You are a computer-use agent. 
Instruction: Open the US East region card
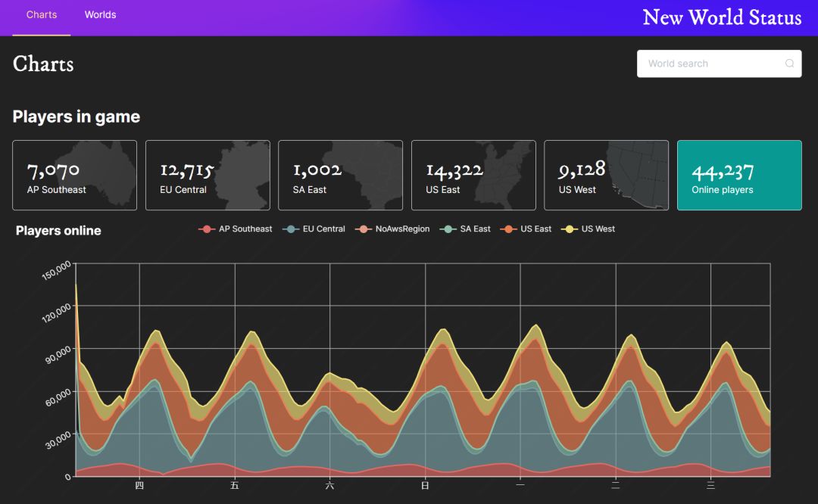pyautogui.click(x=473, y=175)
